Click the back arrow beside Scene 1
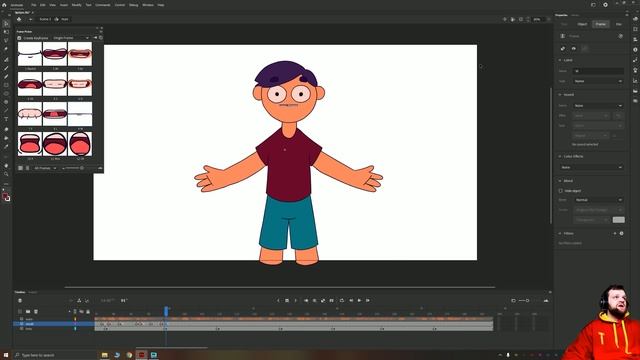Image resolution: width=640 pixels, height=360 pixels. tap(30, 19)
